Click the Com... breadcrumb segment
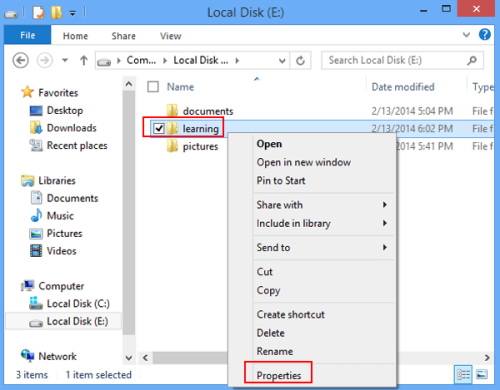500x390 pixels. click(x=141, y=60)
